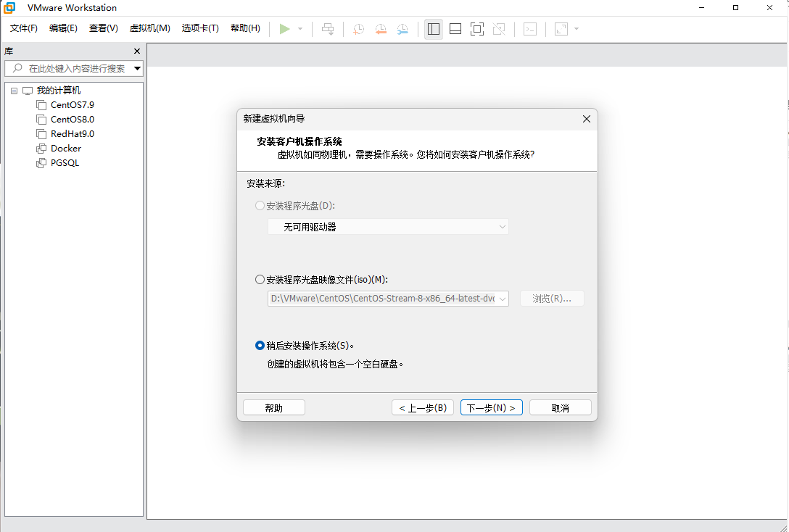Close the 新建虚拟机向导 dialog
The height and width of the screenshot is (532, 789).
(x=587, y=119)
